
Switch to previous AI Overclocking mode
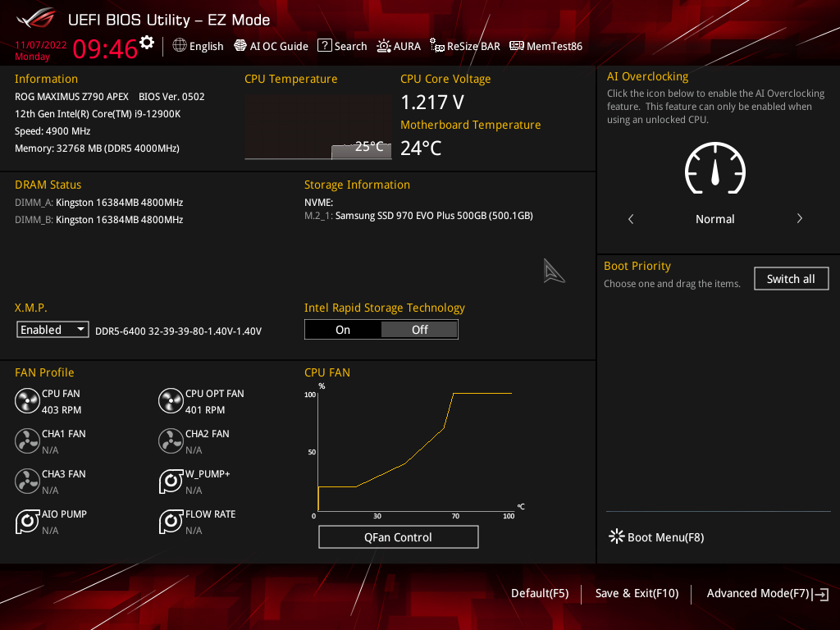point(631,219)
